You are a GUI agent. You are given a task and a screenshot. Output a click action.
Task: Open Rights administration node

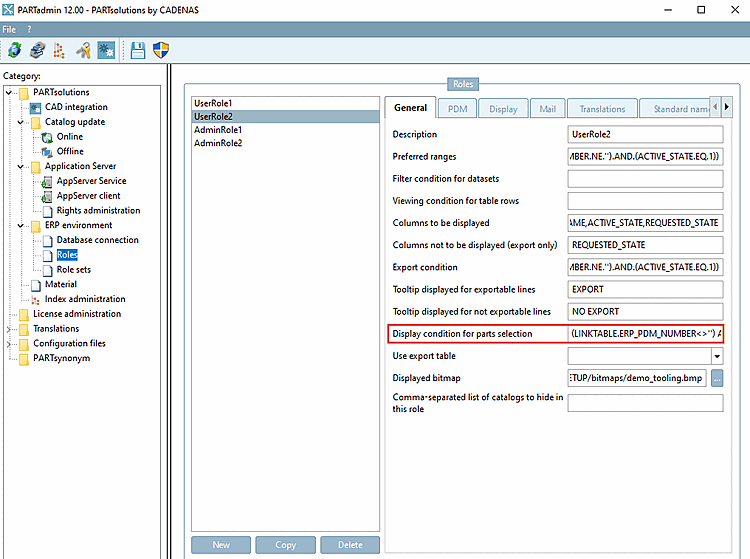[x=98, y=211]
